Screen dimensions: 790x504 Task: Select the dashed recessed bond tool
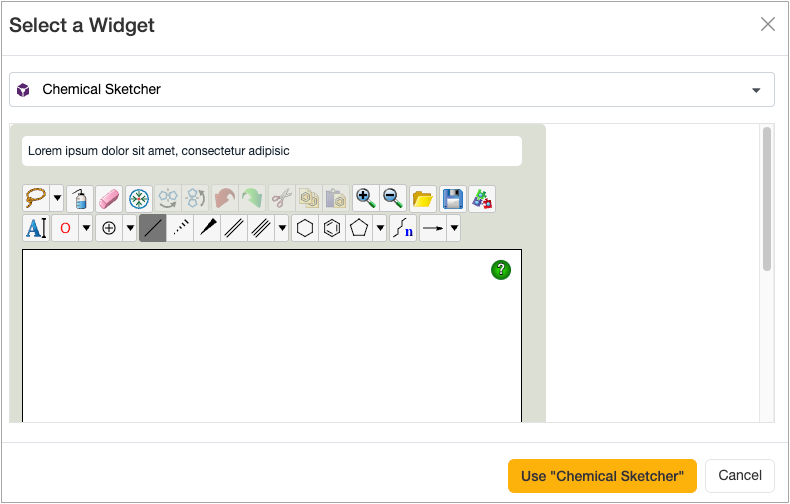180,228
